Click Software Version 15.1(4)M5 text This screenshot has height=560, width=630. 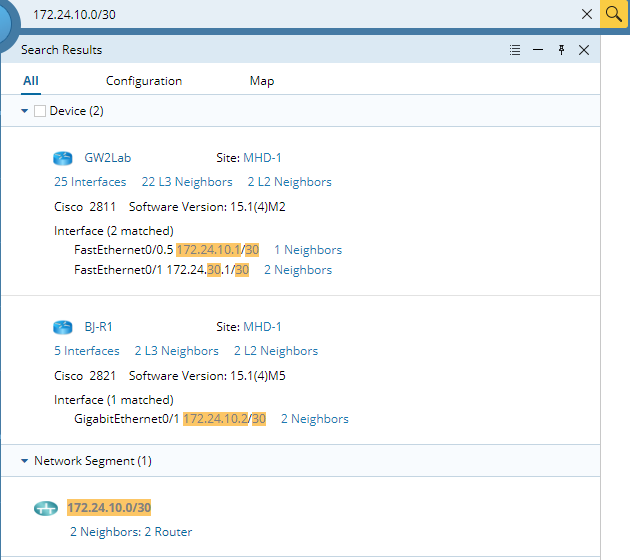(x=207, y=376)
